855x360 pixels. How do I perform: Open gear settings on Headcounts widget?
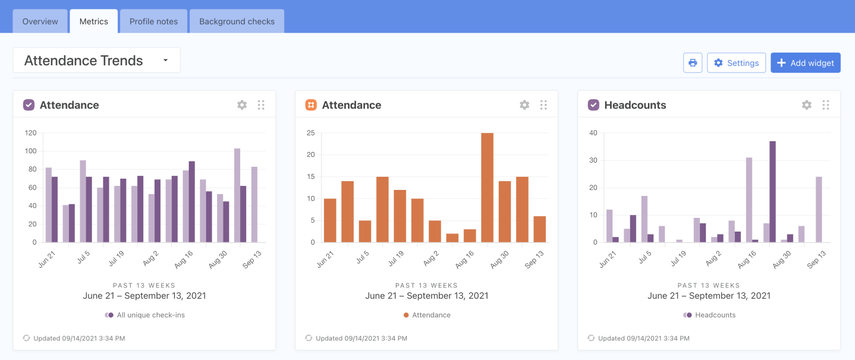pyautogui.click(x=806, y=105)
